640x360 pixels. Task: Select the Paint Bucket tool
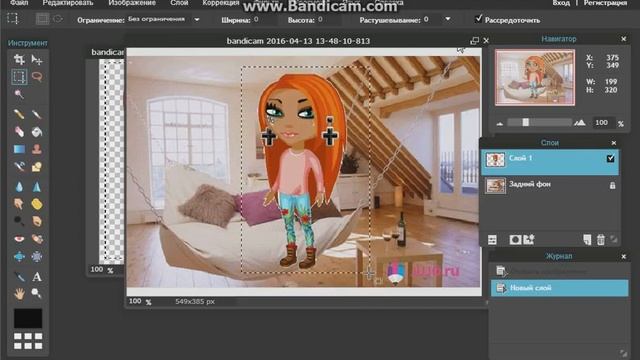click(37, 131)
